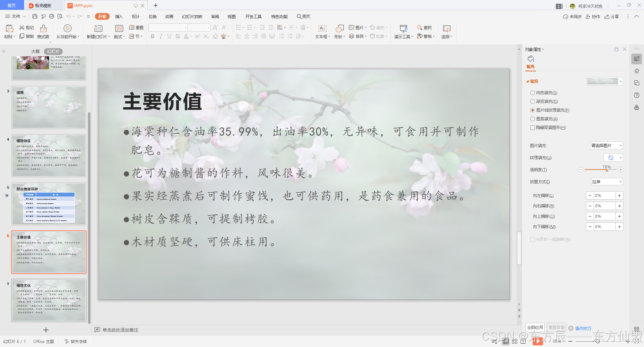
Task: Click the Collaborate (协作) button
Action: tap(593, 16)
